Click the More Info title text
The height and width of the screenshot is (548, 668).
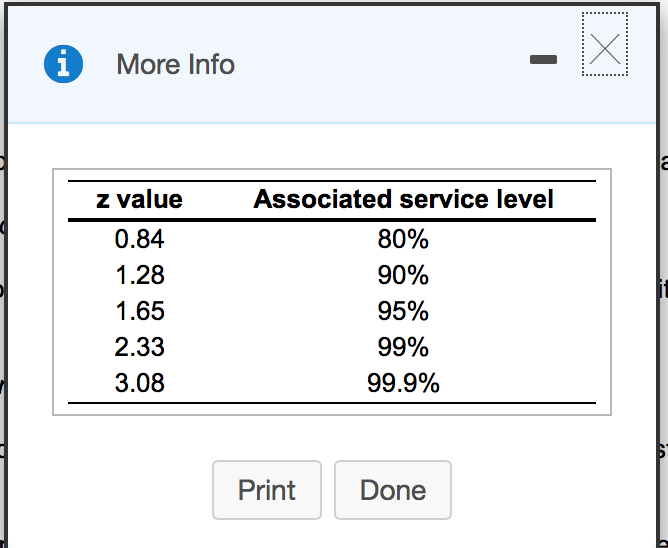point(175,65)
